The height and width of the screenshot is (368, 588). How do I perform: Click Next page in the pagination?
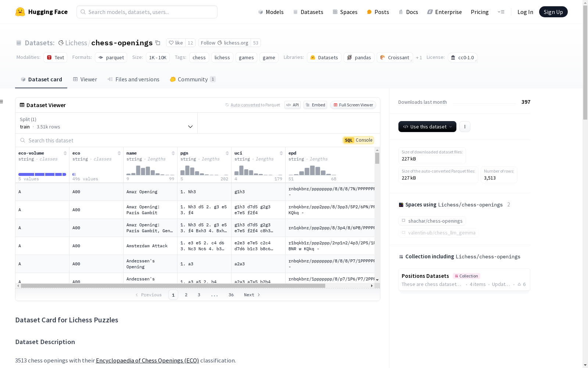[252, 295]
